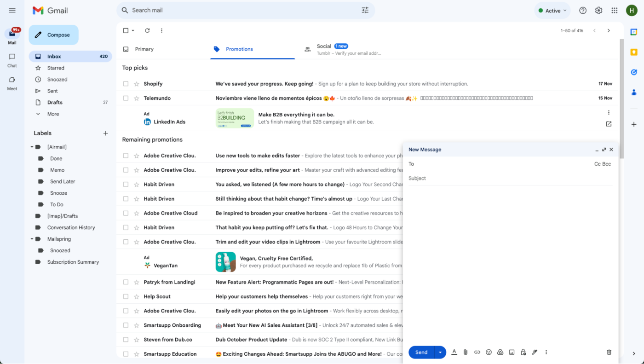644x364 pixels.
Task: Open the Google apps grid
Action: click(615, 11)
